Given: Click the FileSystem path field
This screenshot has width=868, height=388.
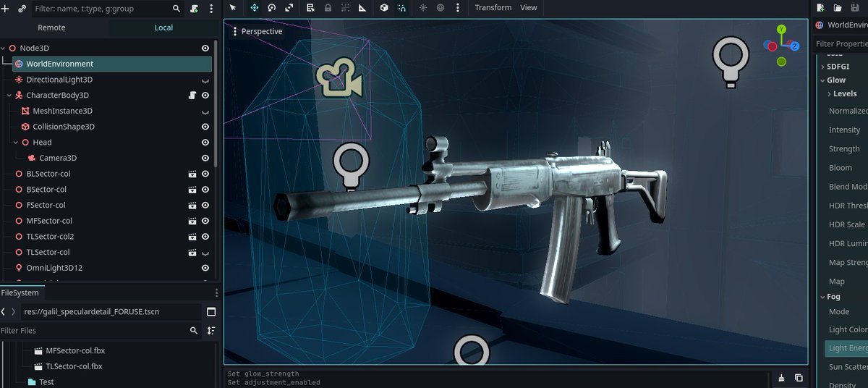Looking at the screenshot, I should click(x=111, y=312).
